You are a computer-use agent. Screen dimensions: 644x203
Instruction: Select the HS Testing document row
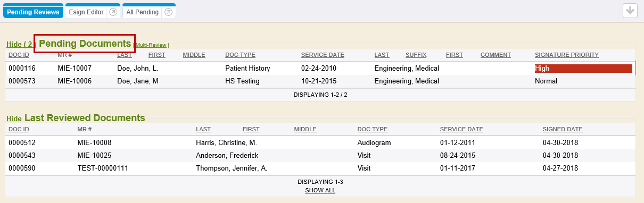pyautogui.click(x=320, y=81)
